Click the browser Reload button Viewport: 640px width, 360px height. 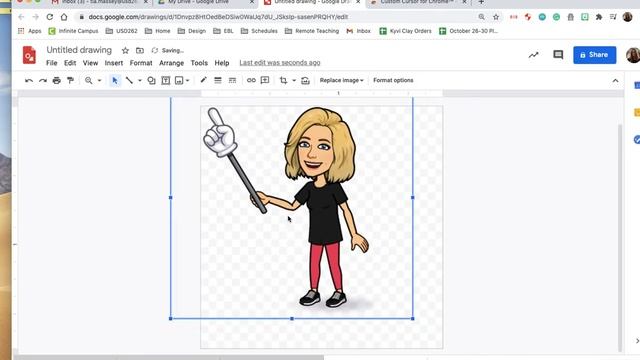tap(49, 17)
